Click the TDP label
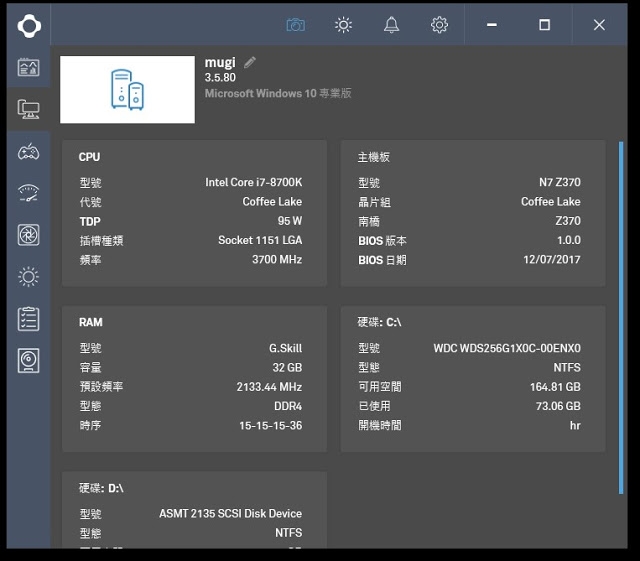The width and height of the screenshot is (640, 561). pyautogui.click(x=90, y=221)
